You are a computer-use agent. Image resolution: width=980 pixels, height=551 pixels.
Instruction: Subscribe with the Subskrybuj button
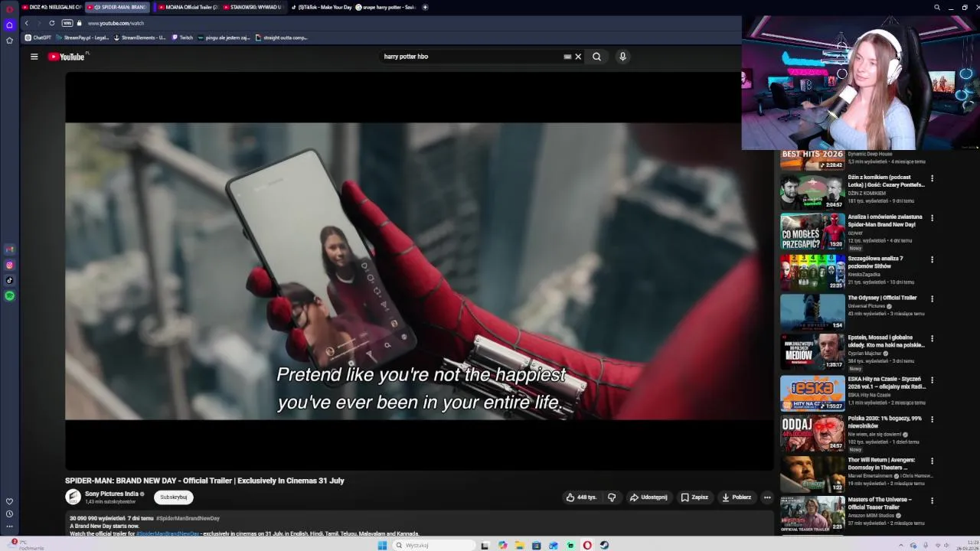point(174,497)
